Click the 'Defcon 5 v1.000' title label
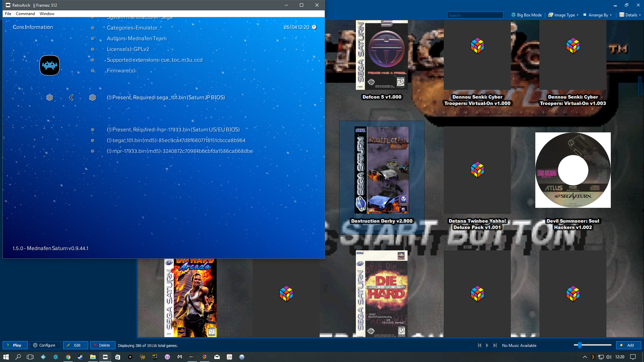Screen dimensions: 644x362 pos(382,97)
